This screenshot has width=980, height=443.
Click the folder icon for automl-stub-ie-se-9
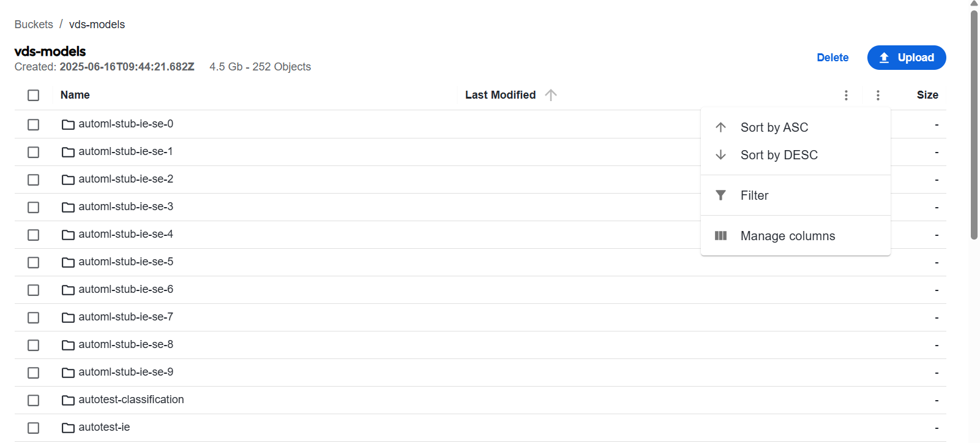click(68, 373)
